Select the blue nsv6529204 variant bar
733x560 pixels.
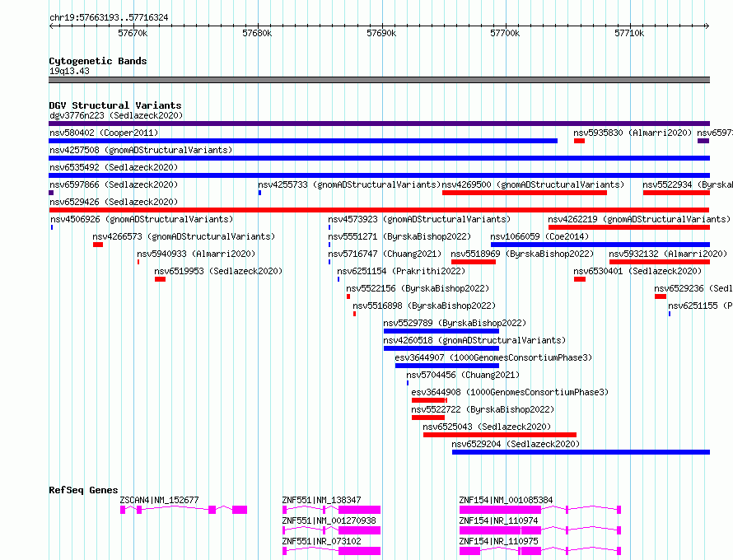581,452
